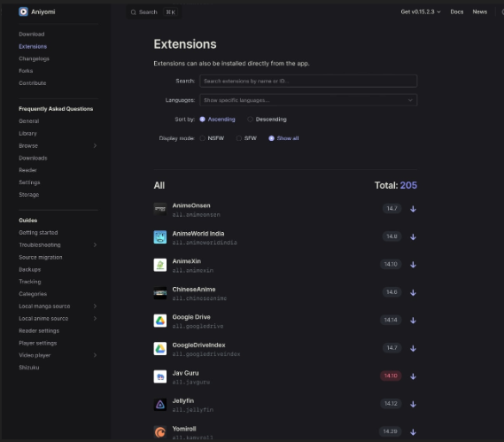Click the Jav Guru download arrow
This screenshot has height=442, width=504.
click(413, 376)
